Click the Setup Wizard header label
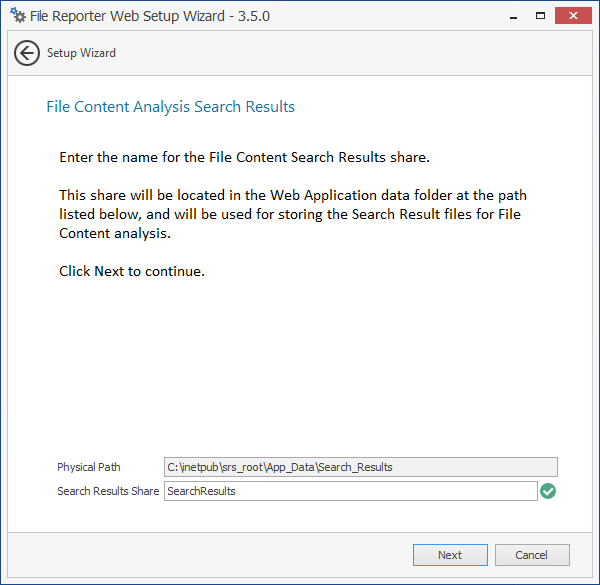 81,53
